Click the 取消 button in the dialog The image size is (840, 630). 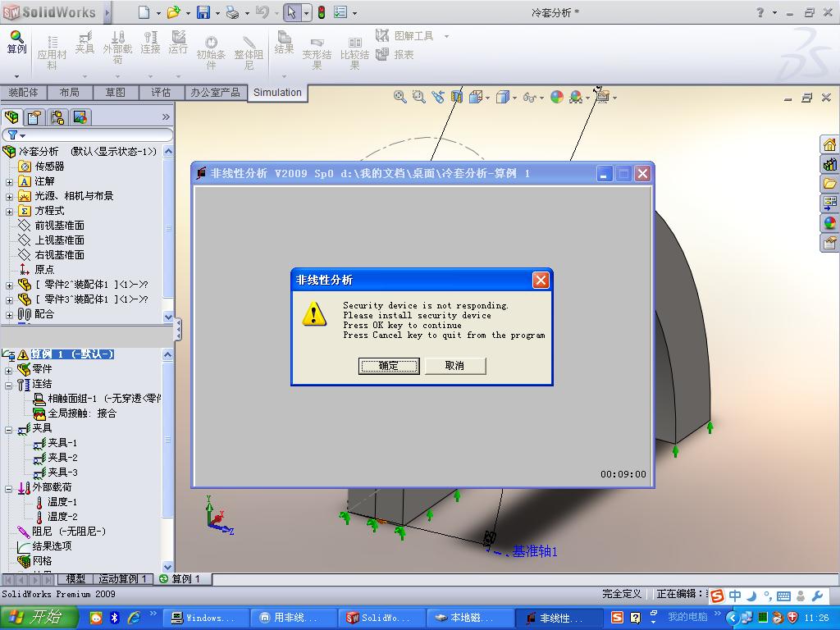coord(454,366)
